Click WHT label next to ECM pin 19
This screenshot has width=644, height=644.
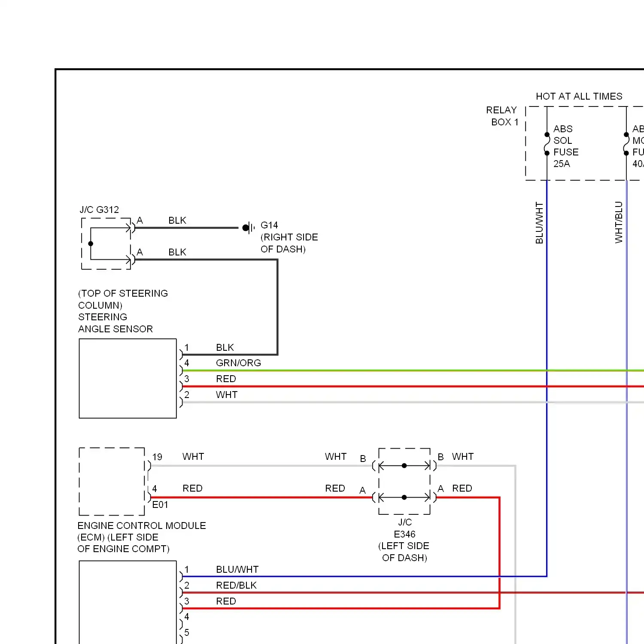click(193, 456)
